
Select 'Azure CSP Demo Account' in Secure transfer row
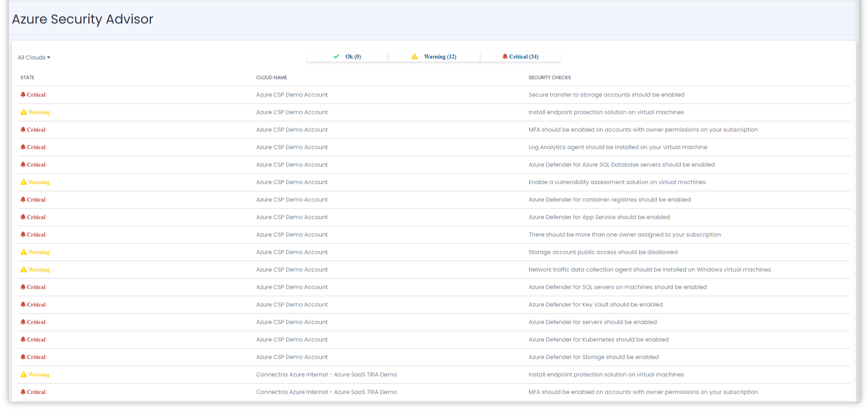pos(292,95)
